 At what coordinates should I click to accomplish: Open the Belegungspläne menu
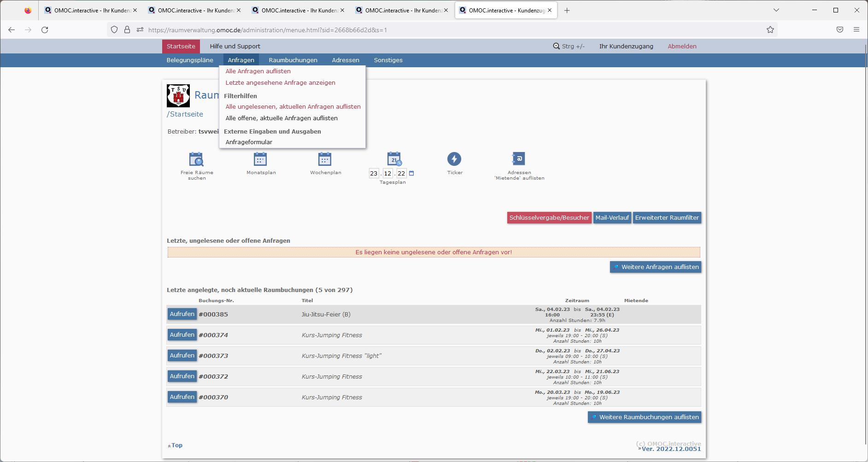point(190,60)
